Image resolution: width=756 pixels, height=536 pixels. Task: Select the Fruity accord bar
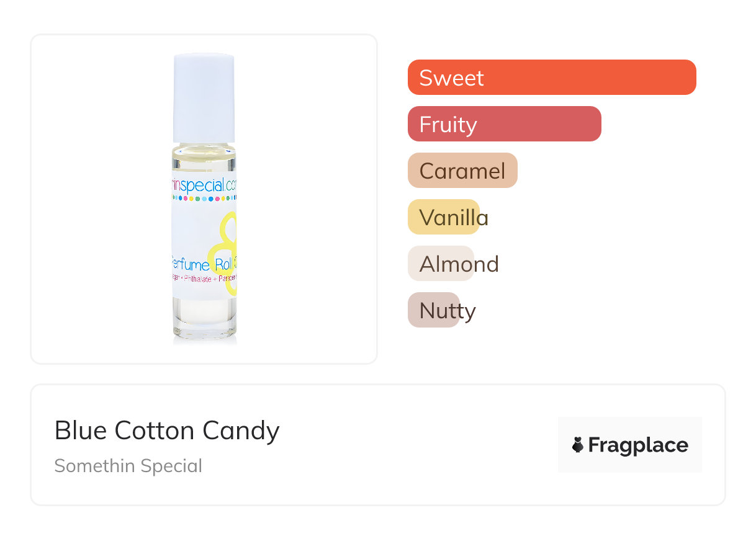point(504,124)
